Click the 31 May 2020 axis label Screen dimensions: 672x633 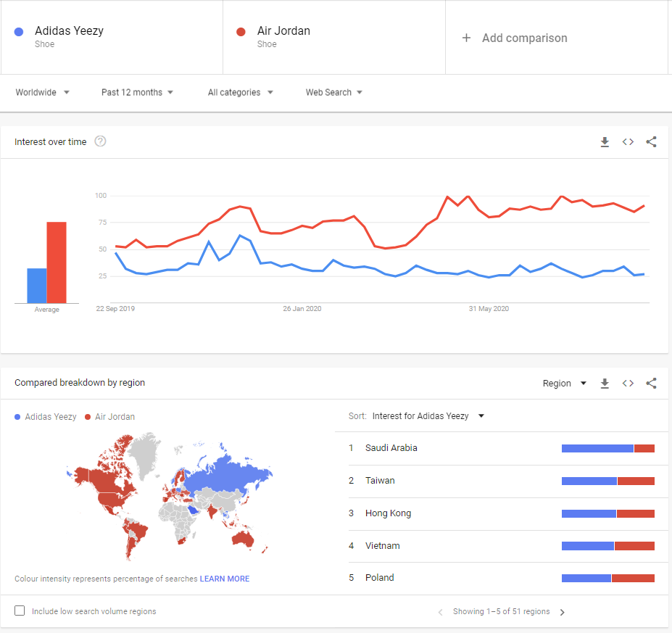click(x=489, y=309)
